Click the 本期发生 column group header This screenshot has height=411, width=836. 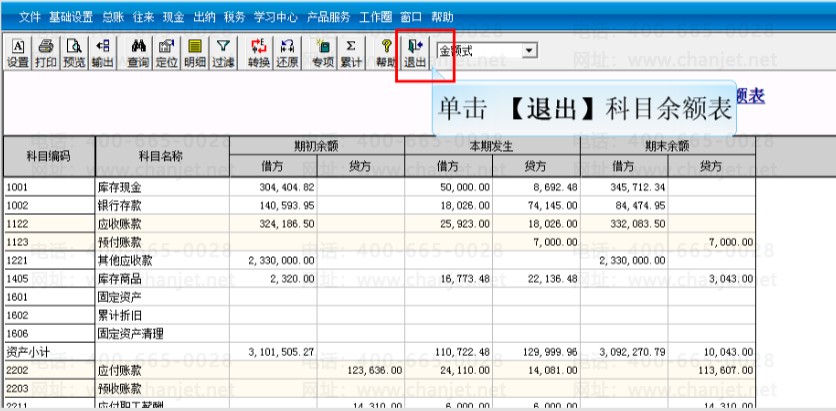pos(492,146)
